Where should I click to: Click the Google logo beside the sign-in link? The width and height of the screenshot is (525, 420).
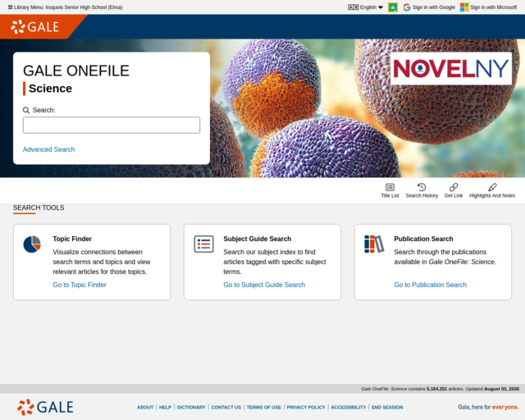point(407,7)
